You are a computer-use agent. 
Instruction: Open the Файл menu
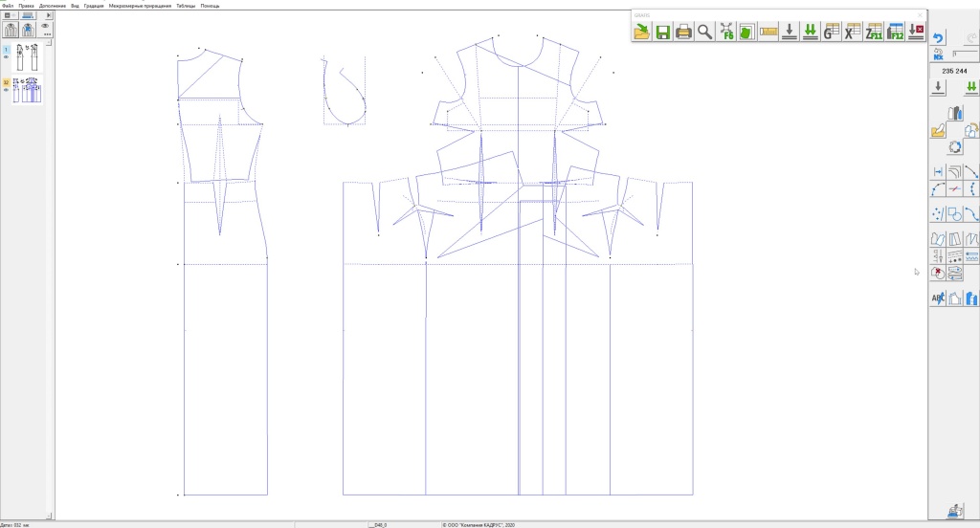pos(8,6)
